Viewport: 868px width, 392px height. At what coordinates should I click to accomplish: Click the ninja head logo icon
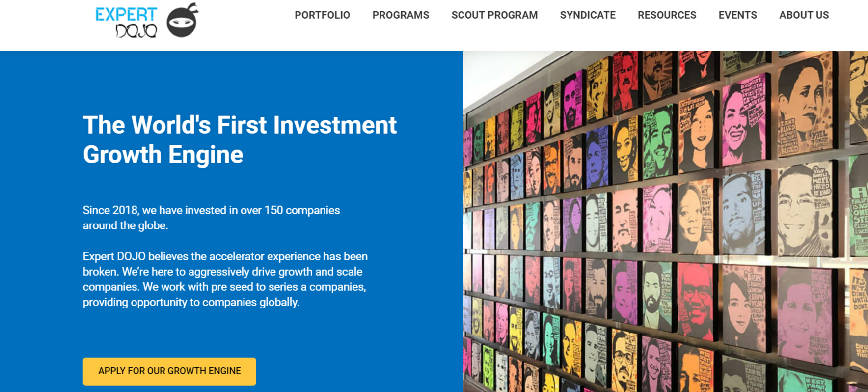(x=183, y=21)
